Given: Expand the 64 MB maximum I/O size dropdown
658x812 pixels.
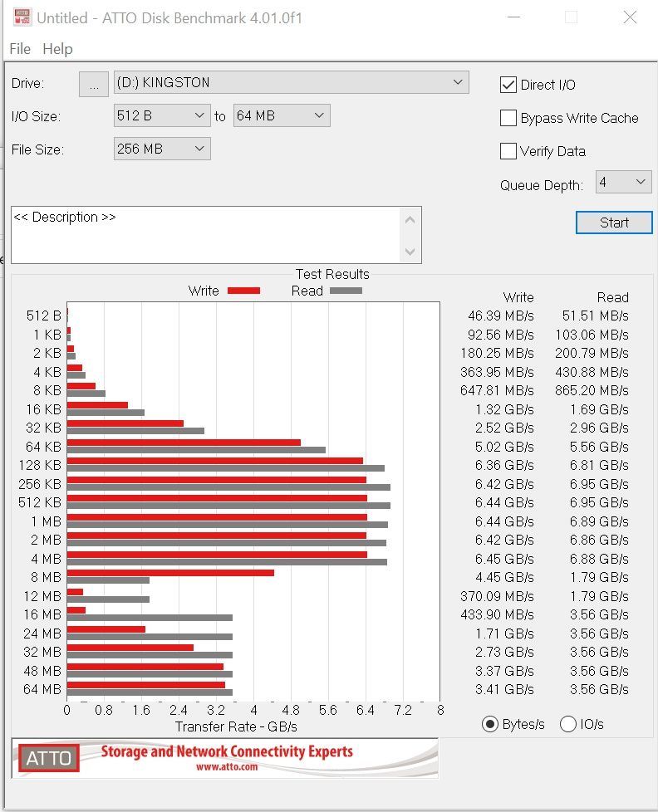Looking at the screenshot, I should click(x=282, y=115).
